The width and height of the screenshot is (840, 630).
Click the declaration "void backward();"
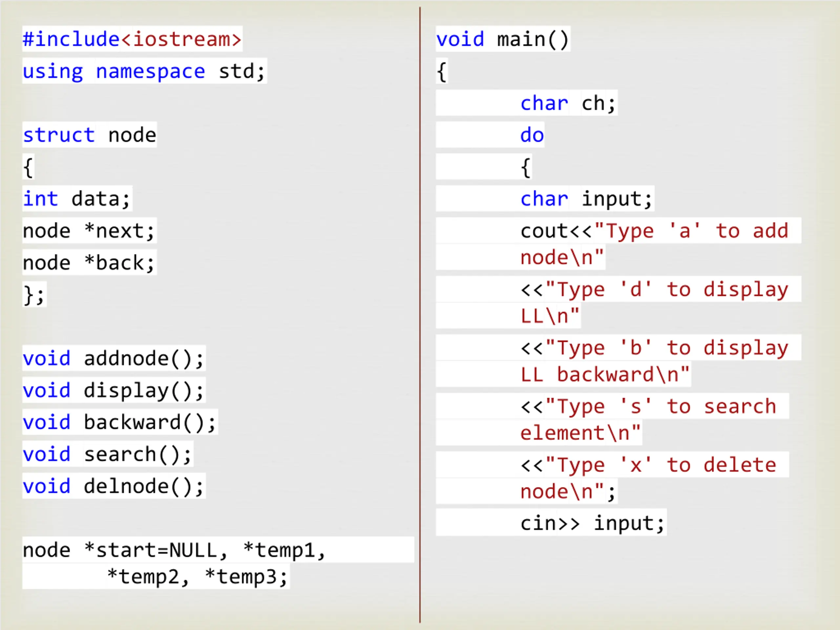click(x=120, y=422)
